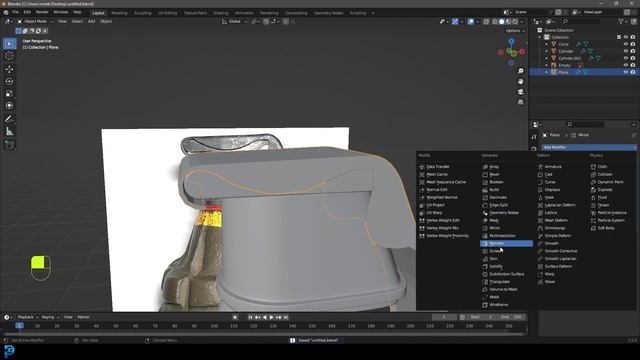This screenshot has width=640, height=360.
Task: Select the Scale tool in the toolbar
Action: 9,93
